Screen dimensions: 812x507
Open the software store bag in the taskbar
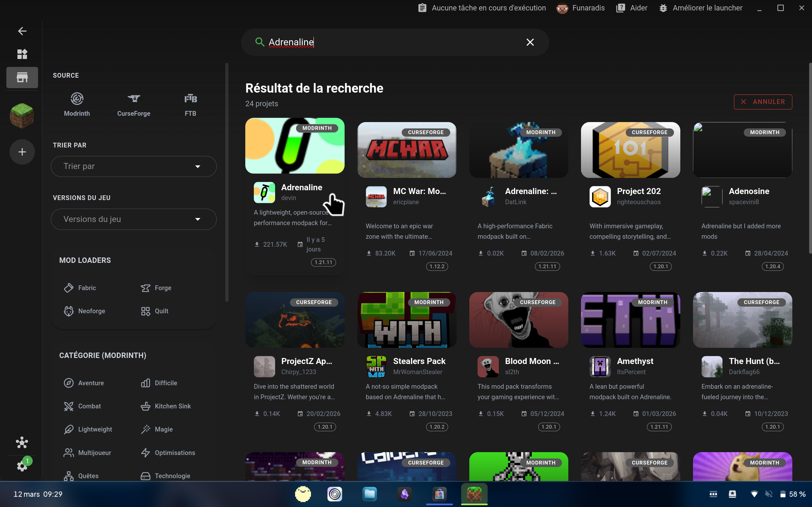[439, 494]
